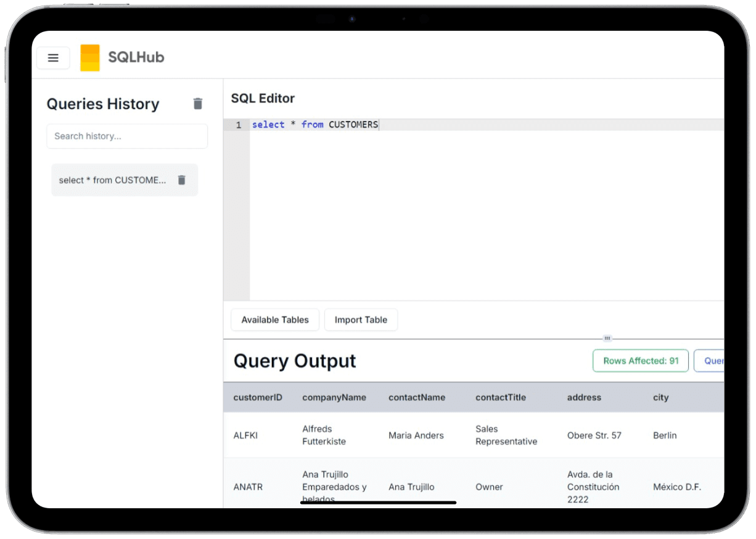756x539 pixels.
Task: Click the partially visible Query button
Action: [x=709, y=361]
